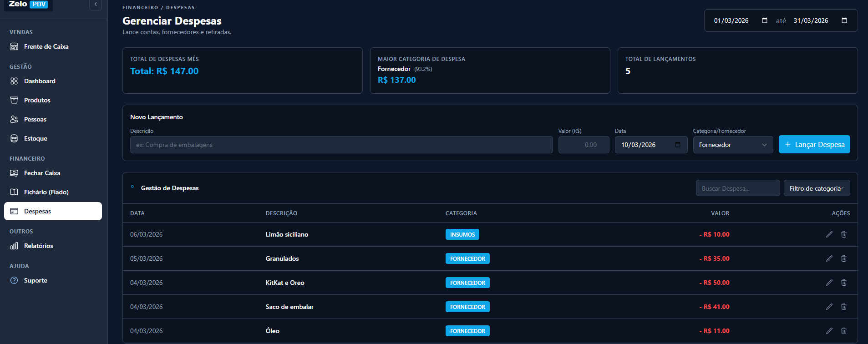Open the Categoria/Fornecedor dropdown

point(733,145)
